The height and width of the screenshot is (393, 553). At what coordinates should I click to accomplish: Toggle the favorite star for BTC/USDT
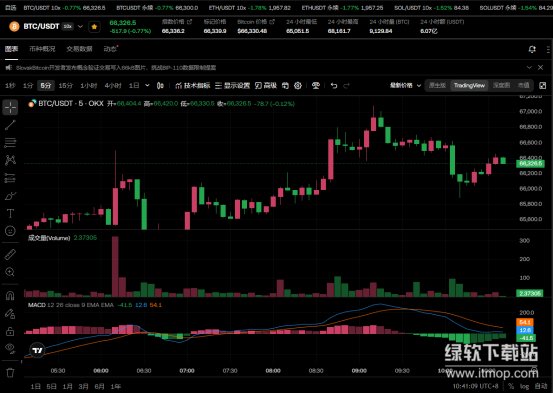click(x=94, y=26)
